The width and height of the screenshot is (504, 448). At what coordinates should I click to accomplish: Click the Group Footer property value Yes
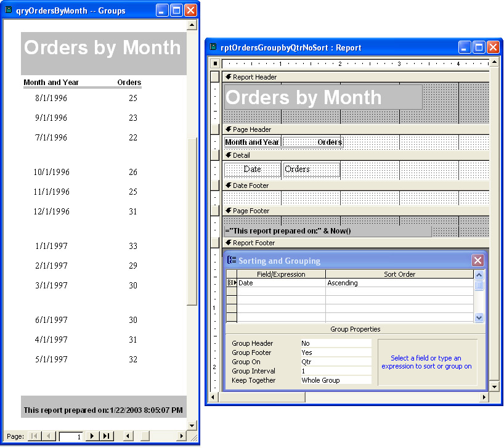(336, 352)
